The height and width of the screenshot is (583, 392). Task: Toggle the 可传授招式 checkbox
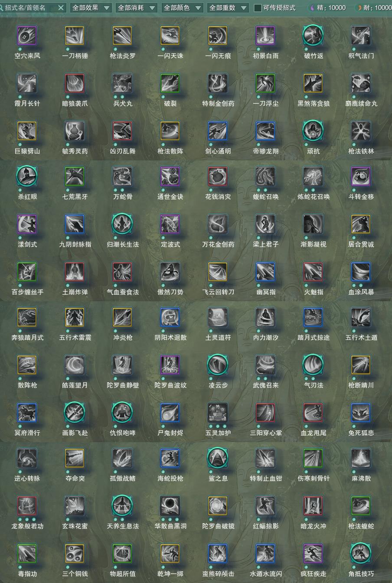258,8
